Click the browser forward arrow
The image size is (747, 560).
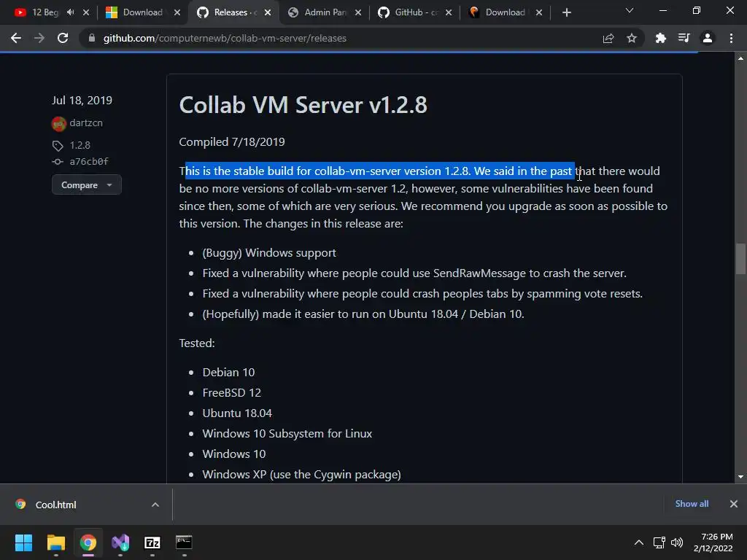tap(39, 38)
